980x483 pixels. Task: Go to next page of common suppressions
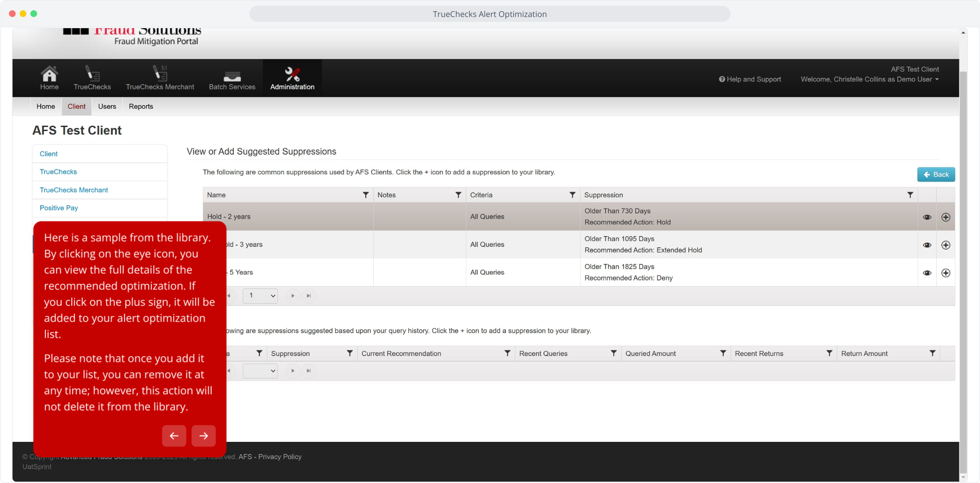click(293, 296)
